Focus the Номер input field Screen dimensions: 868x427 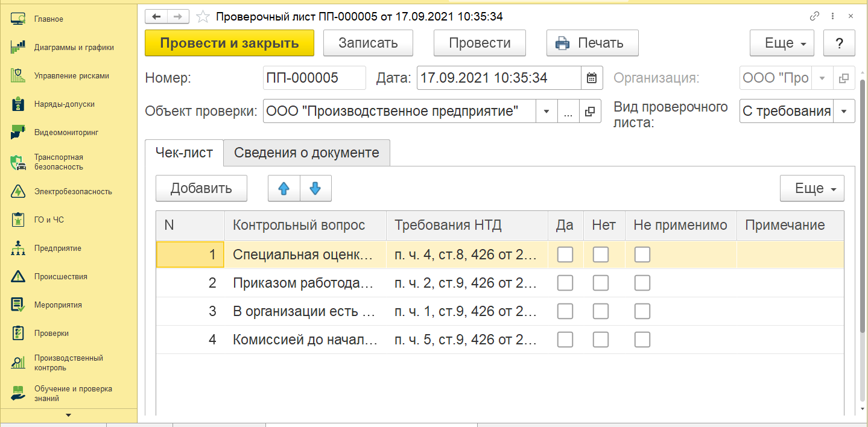[314, 78]
